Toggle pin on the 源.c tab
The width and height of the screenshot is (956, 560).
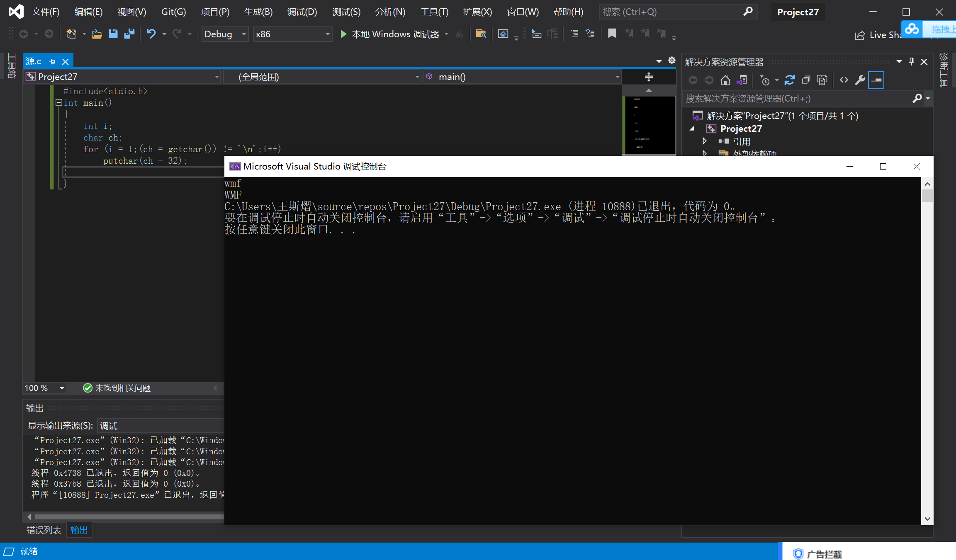point(52,62)
